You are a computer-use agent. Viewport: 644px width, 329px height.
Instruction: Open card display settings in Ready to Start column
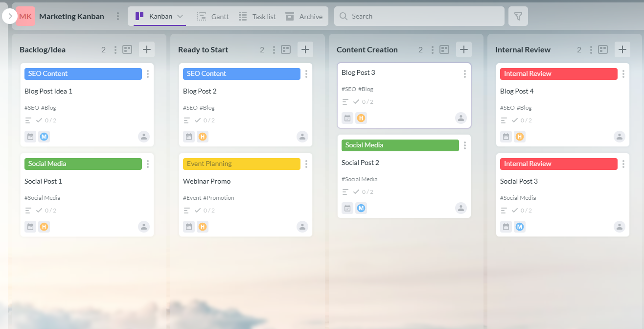point(285,49)
